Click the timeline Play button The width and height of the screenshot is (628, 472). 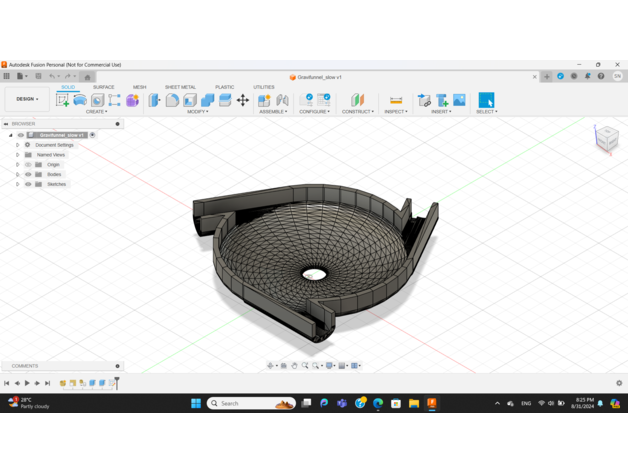click(x=27, y=383)
